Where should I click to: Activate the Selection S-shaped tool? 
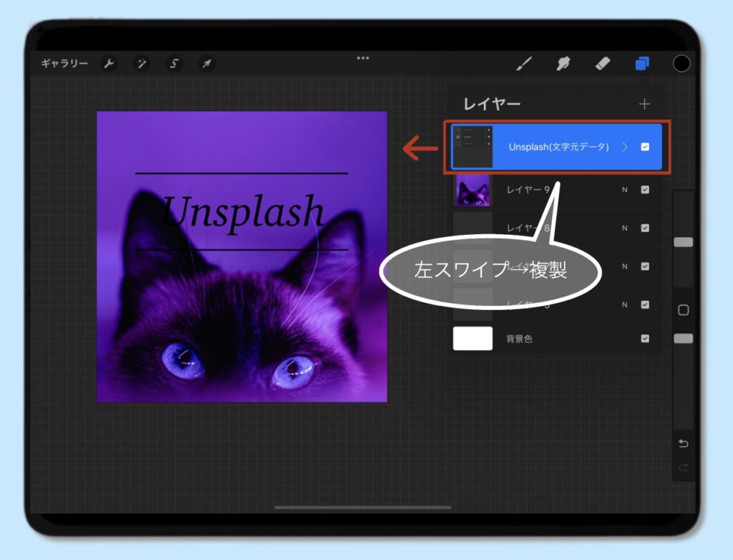(174, 63)
